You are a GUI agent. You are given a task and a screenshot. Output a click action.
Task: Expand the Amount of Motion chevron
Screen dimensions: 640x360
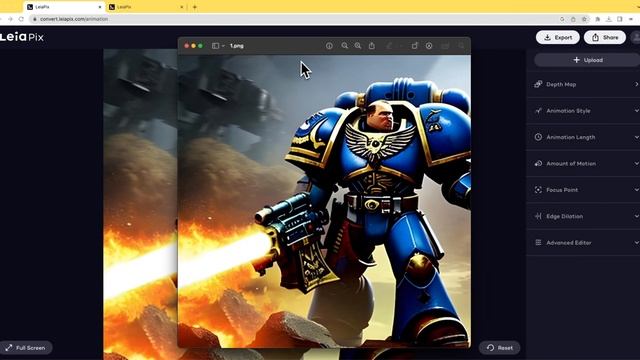[636, 163]
